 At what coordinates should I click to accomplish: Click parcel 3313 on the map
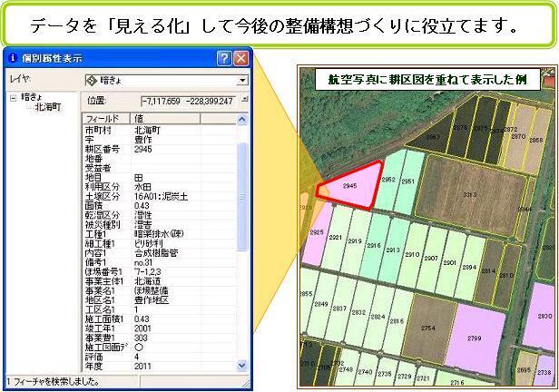470,194
